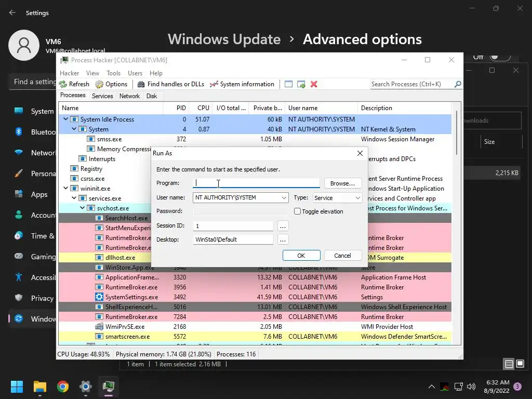Image resolution: width=532 pixels, height=399 pixels.
Task: Select the csrss.exe process row
Action: [105, 179]
